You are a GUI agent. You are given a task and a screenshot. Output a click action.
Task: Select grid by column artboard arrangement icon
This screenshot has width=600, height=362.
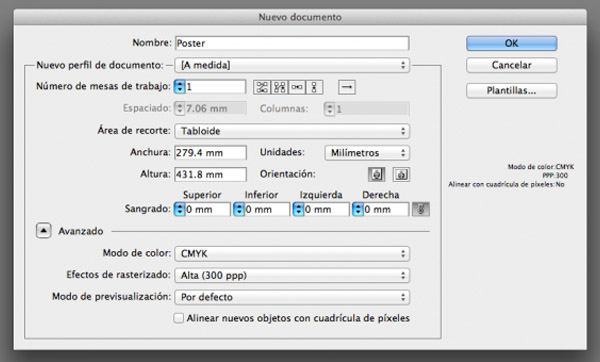[x=279, y=87]
